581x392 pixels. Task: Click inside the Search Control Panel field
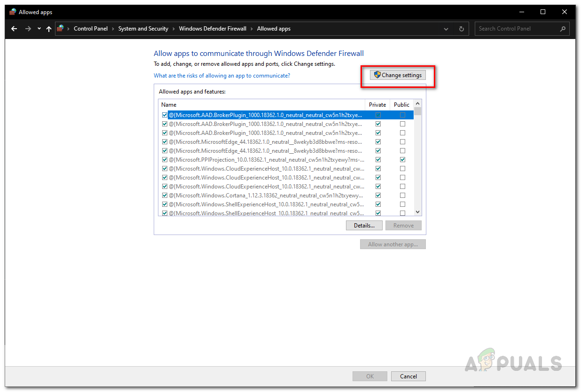point(512,29)
